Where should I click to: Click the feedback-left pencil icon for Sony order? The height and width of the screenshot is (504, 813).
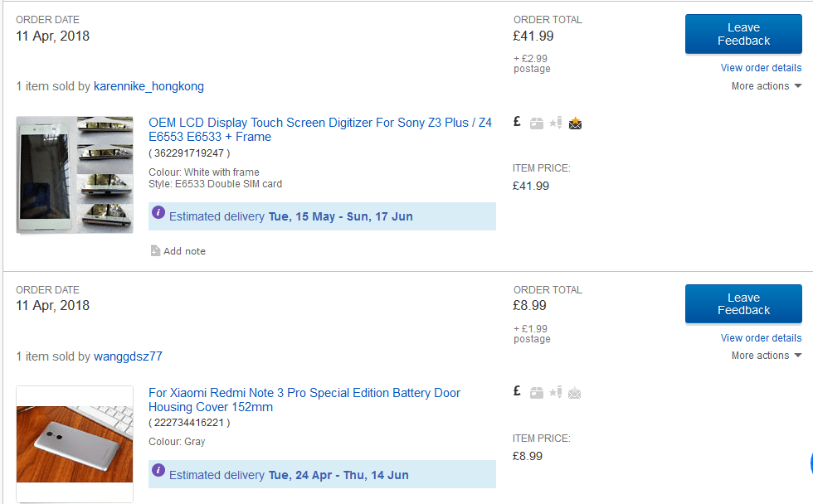pos(556,123)
